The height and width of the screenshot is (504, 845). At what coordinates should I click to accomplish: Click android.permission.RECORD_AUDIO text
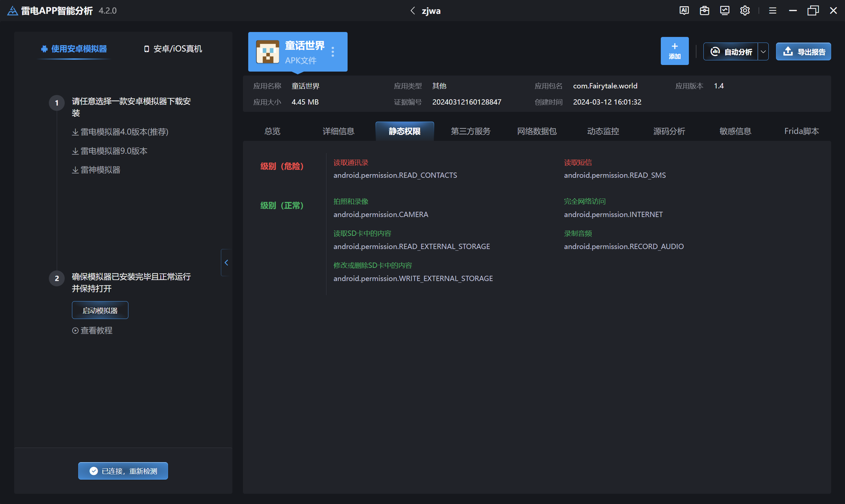tap(624, 246)
